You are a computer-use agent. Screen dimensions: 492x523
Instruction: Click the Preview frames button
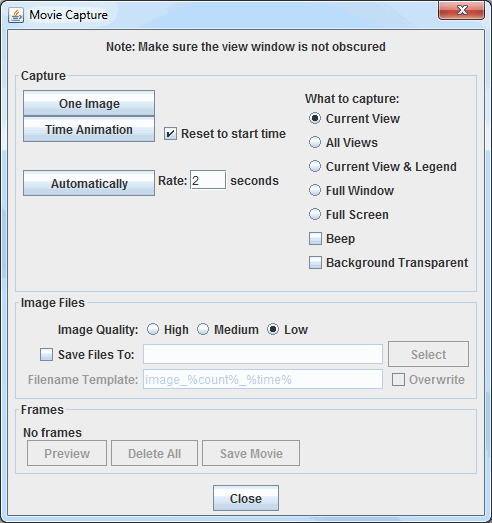point(67,453)
